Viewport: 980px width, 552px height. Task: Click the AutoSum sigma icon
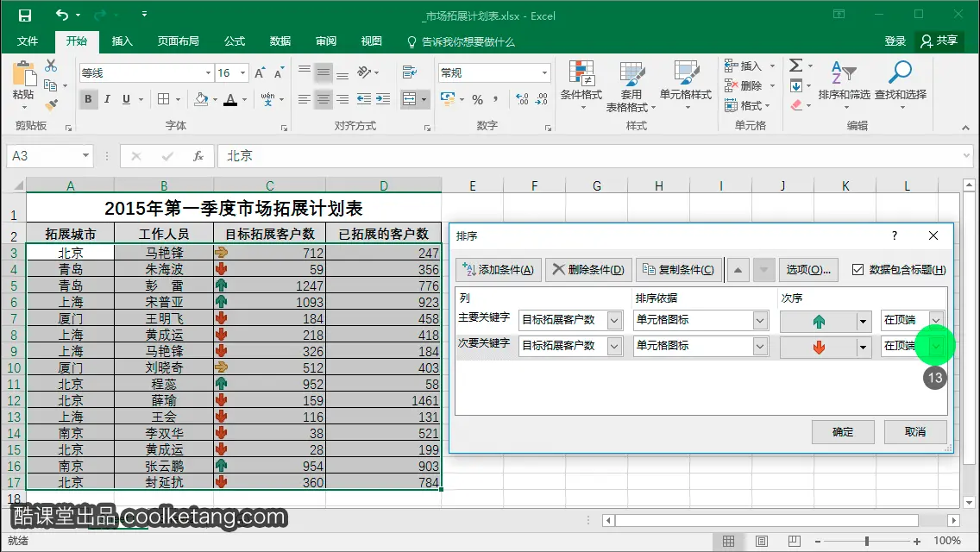click(795, 65)
